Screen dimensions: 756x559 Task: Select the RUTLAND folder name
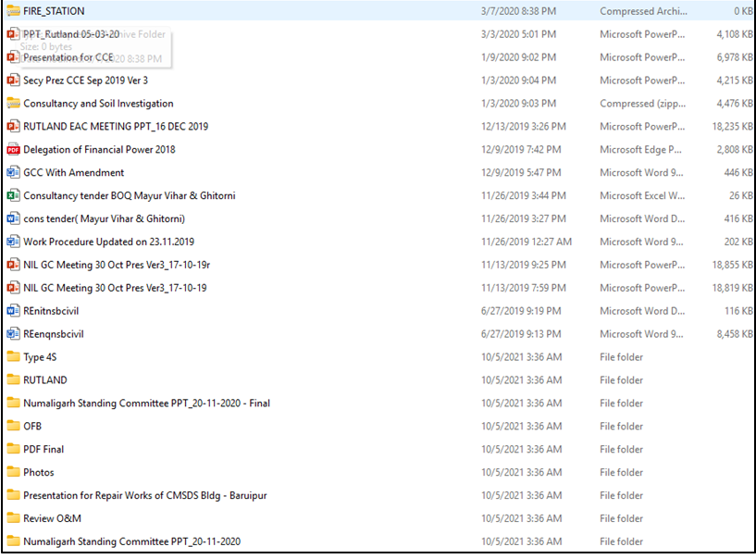click(x=44, y=380)
